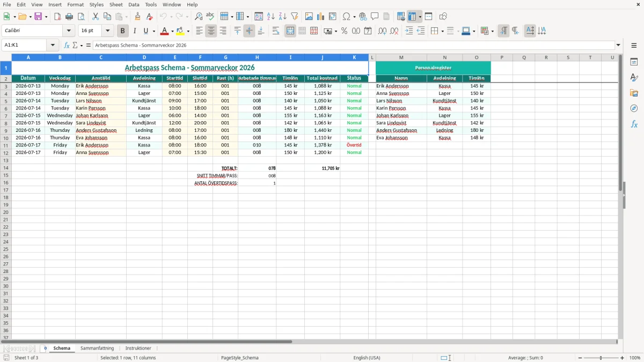Screen dimensions: 644x362
Task: Click the Spelling check icon
Action: click(210, 17)
